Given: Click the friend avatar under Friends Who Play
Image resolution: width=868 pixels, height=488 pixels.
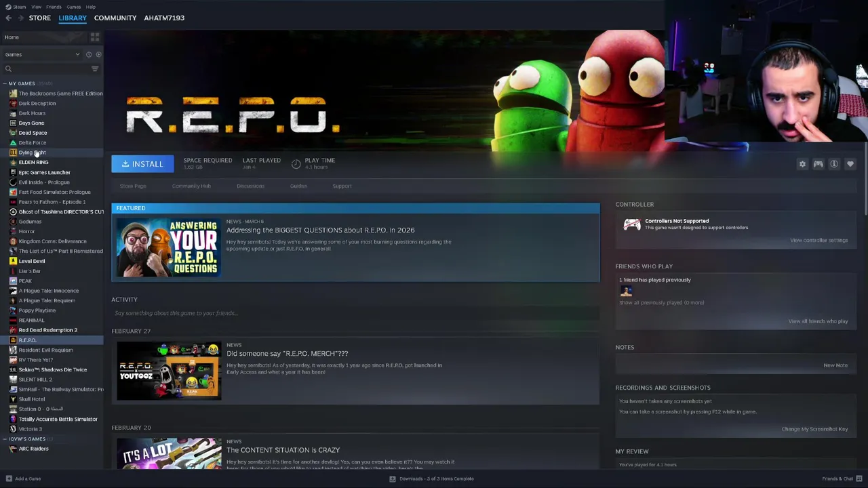Looking at the screenshot, I should pyautogui.click(x=626, y=291).
